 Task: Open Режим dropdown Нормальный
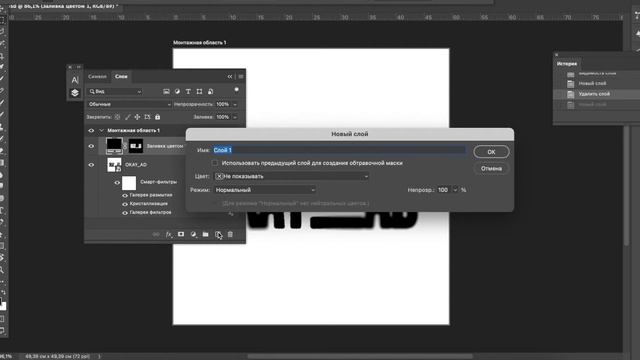(x=265, y=190)
